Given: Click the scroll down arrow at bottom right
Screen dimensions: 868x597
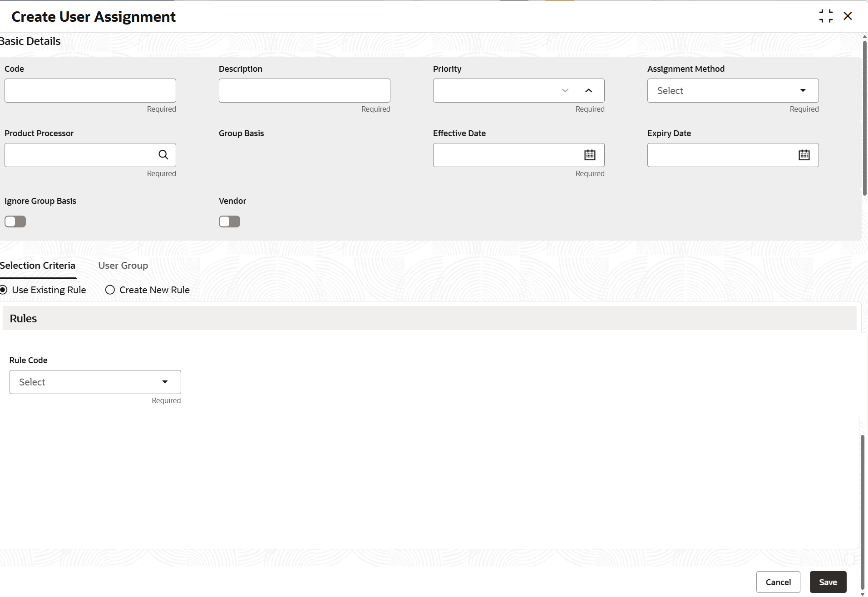Looking at the screenshot, I should click(863, 594).
